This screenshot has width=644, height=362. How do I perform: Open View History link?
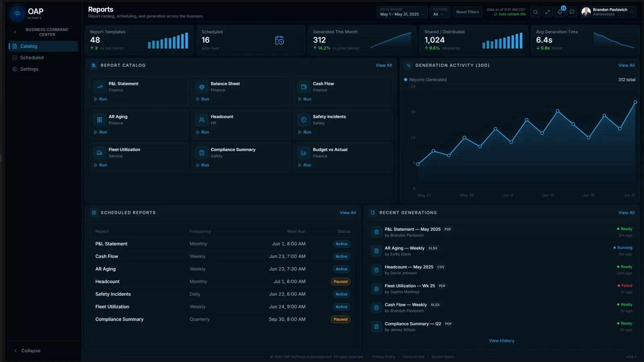tap(502, 341)
